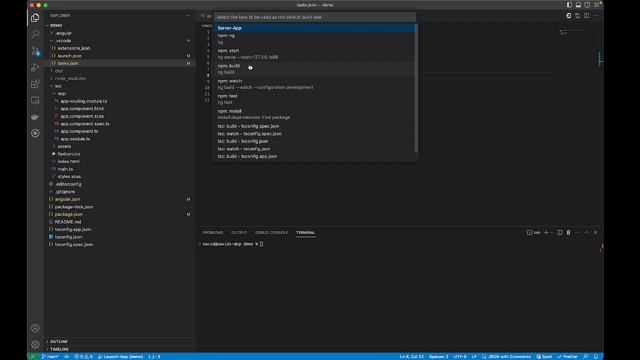Toggle the bottom panel from the title bar

[578, 5]
